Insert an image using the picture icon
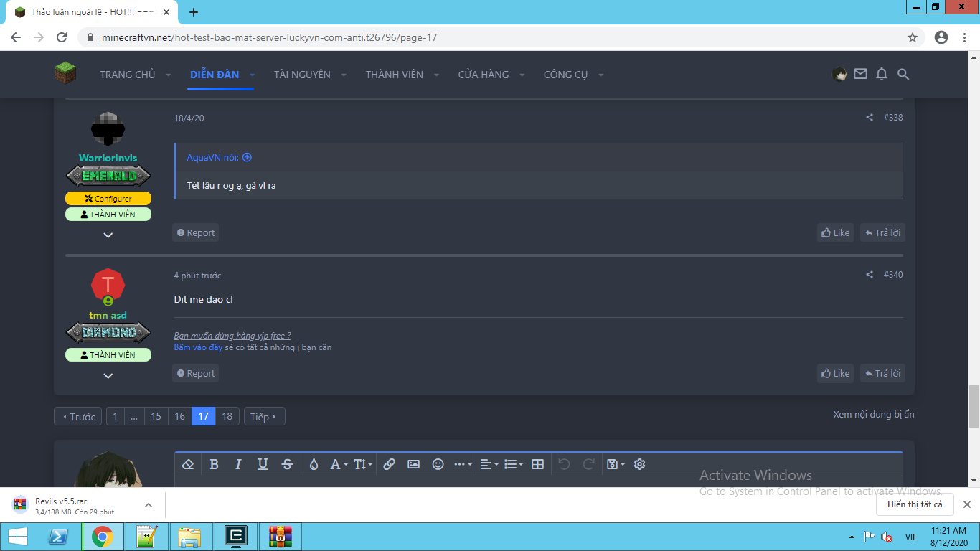The height and width of the screenshot is (551, 980). click(x=413, y=464)
